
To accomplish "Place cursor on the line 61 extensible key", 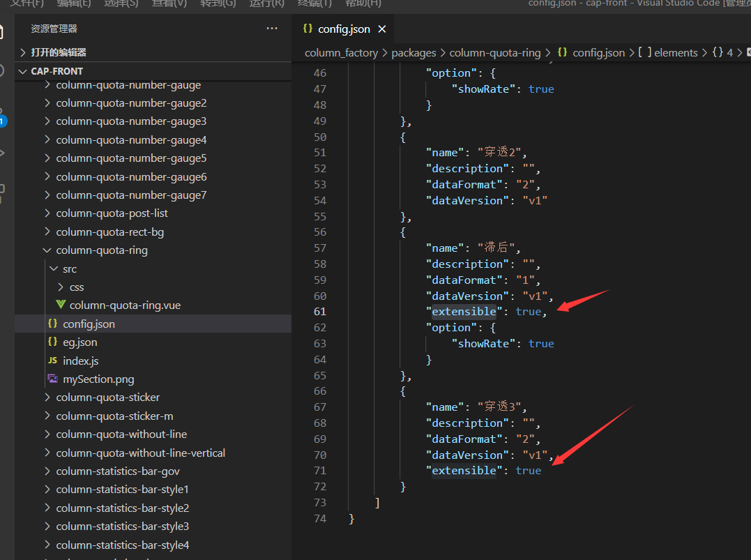I will [464, 312].
